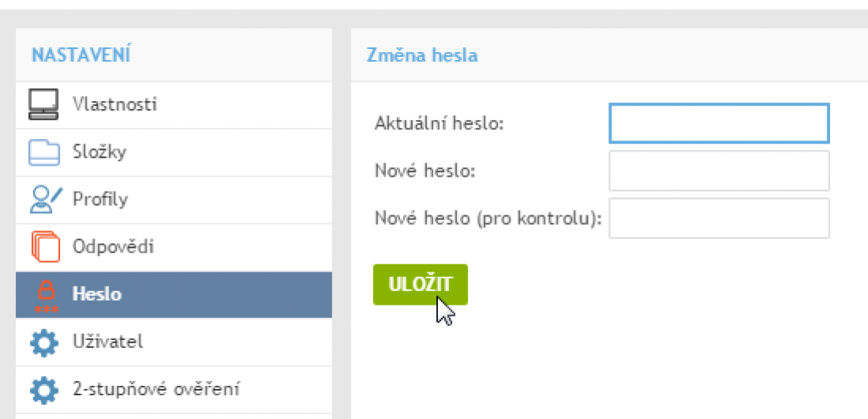
Task: Click the Nové heslo (pro kontrolu) field
Action: tap(719, 218)
